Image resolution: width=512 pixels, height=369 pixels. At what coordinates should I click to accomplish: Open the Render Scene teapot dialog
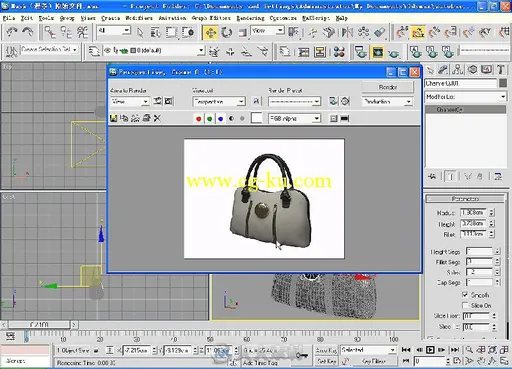361,52
